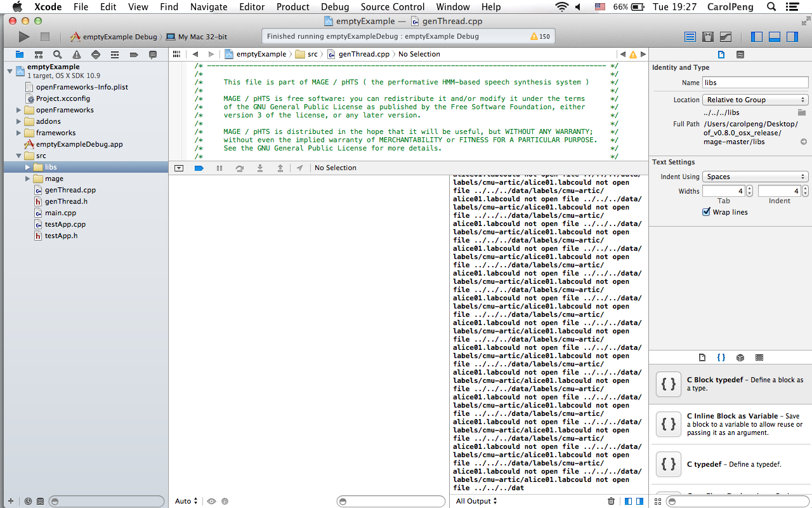Show the Test navigator icon
The width and height of the screenshot is (812, 508).
(x=96, y=55)
